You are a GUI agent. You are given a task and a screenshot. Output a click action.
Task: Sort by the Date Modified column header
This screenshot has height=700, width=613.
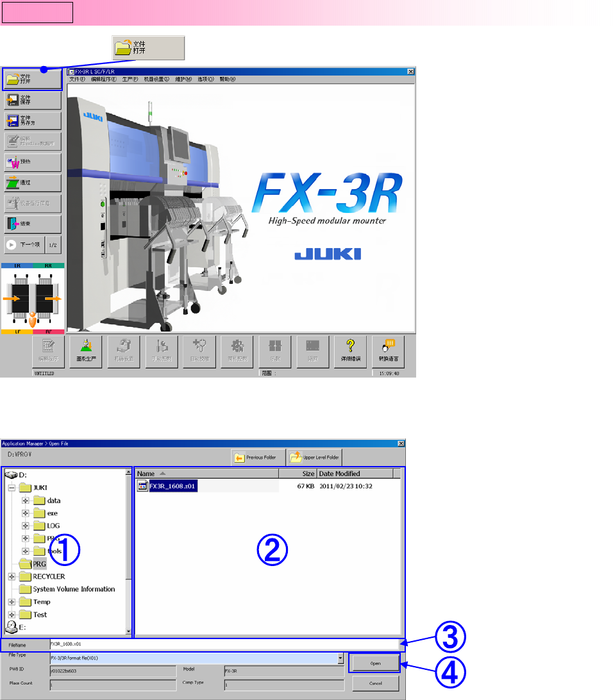355,474
